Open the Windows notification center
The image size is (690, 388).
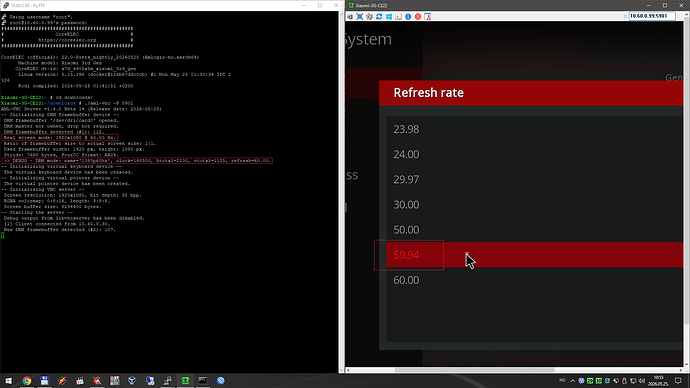pos(678,381)
